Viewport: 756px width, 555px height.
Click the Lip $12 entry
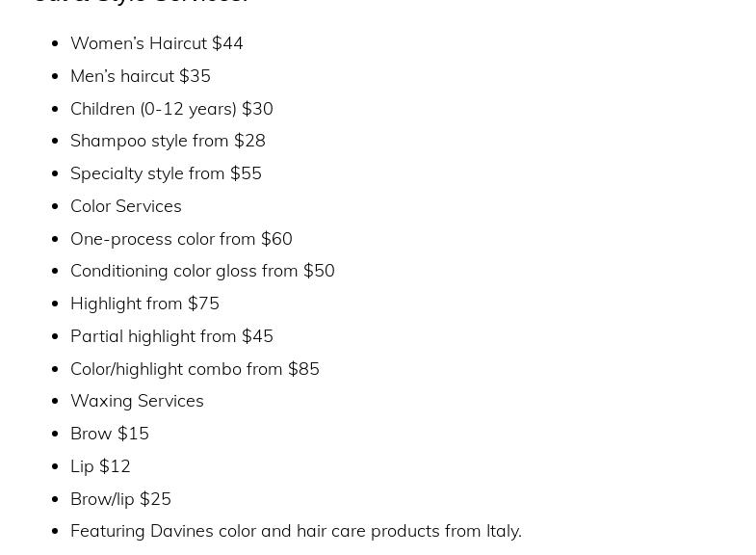100,466
